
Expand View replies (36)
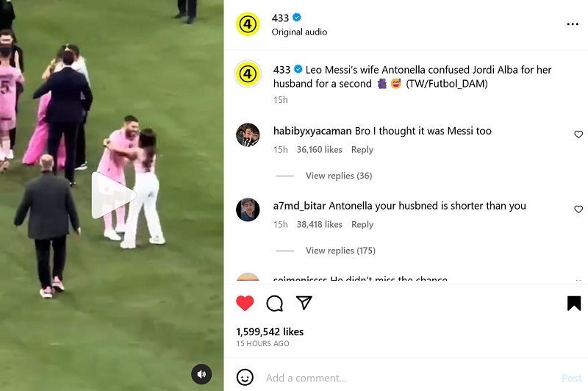(339, 176)
